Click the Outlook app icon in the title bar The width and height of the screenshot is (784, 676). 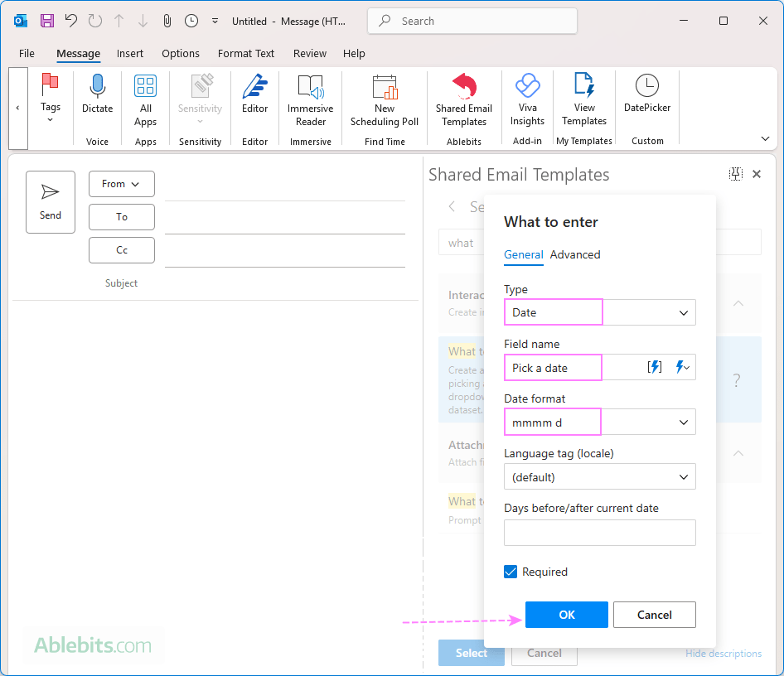click(x=21, y=21)
